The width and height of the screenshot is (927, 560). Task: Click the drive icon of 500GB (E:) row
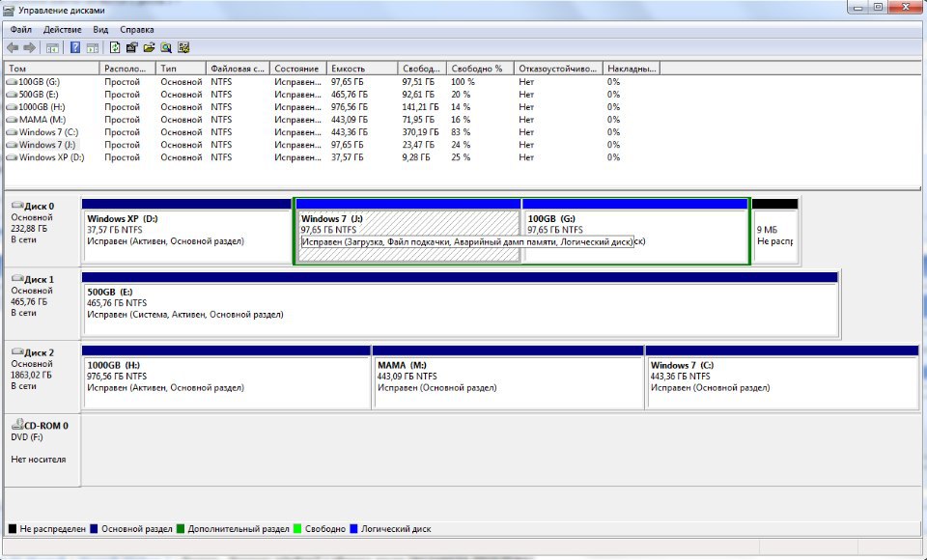point(12,95)
